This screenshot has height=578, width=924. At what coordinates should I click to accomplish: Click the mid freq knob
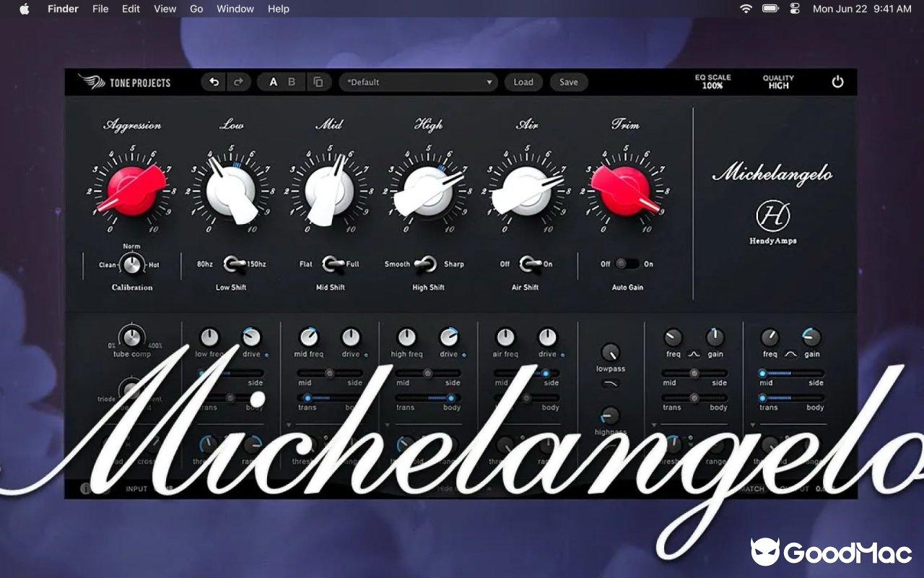point(308,337)
